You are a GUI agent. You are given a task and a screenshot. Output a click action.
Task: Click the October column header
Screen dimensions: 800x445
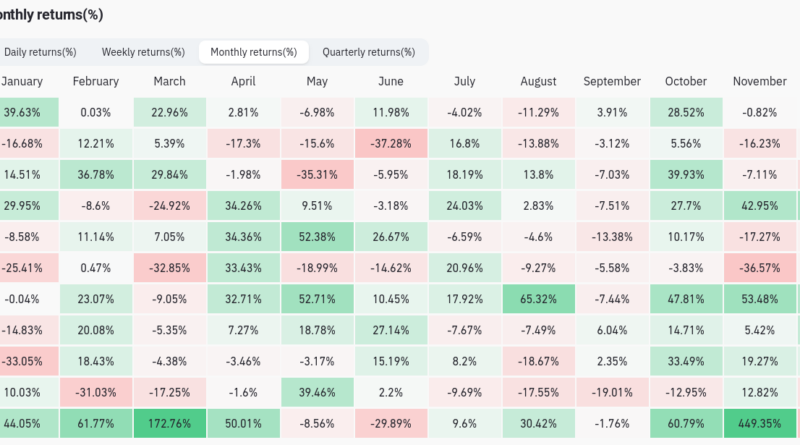(x=686, y=82)
